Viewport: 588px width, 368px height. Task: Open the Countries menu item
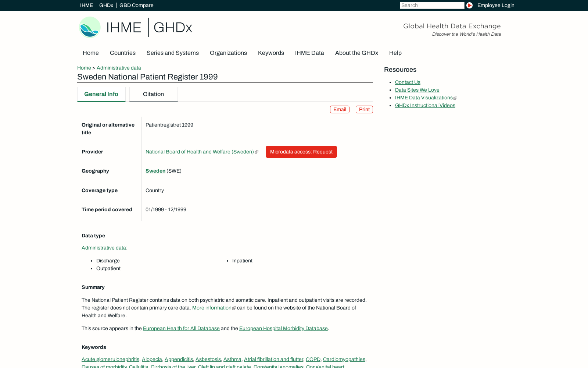(123, 53)
